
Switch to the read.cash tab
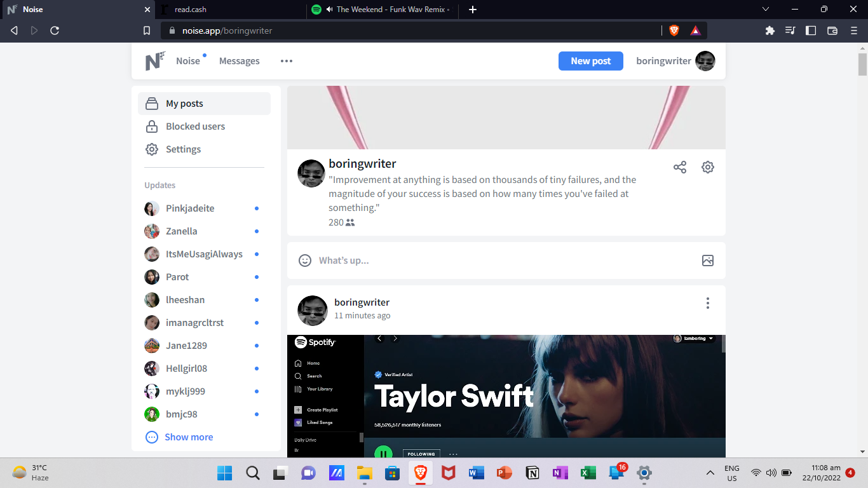229,10
